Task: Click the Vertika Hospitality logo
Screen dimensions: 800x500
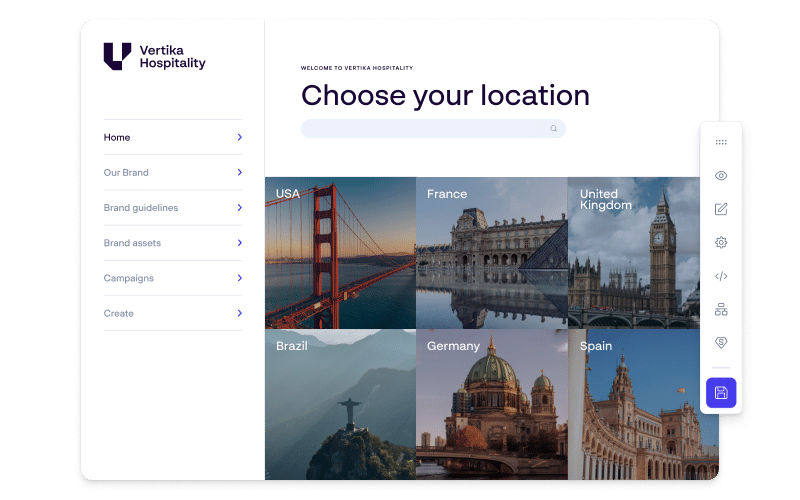Action: tap(154, 56)
